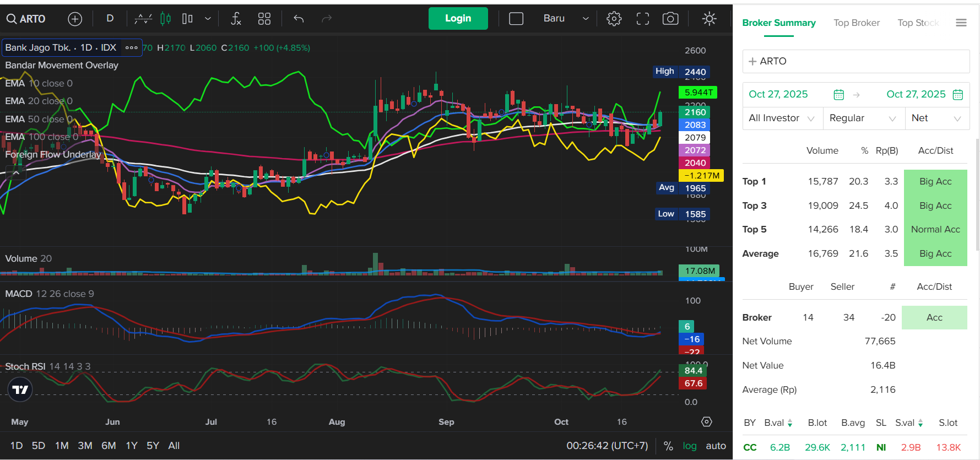Toggle log scale on the chart
This screenshot has height=460, width=980.
pos(689,446)
